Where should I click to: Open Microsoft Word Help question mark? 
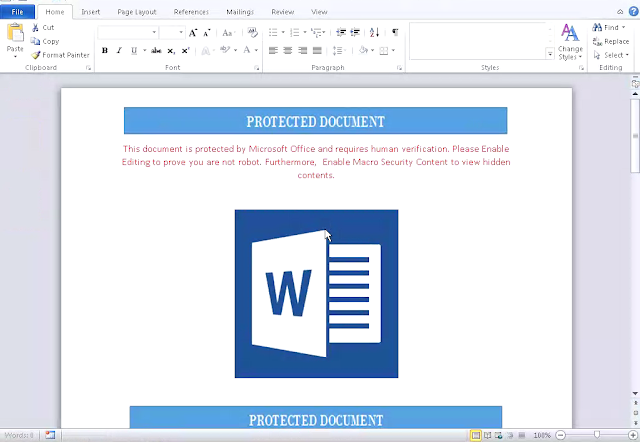[633, 11]
